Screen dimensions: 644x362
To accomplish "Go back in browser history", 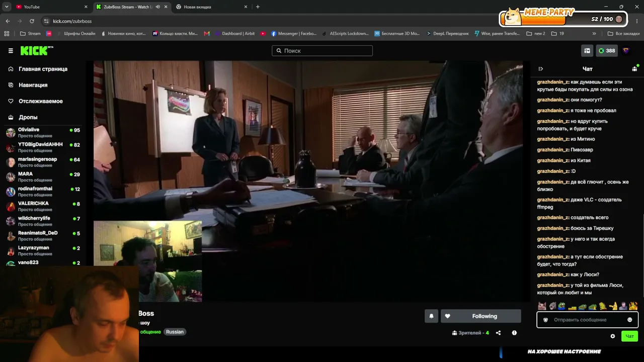I will (8, 21).
